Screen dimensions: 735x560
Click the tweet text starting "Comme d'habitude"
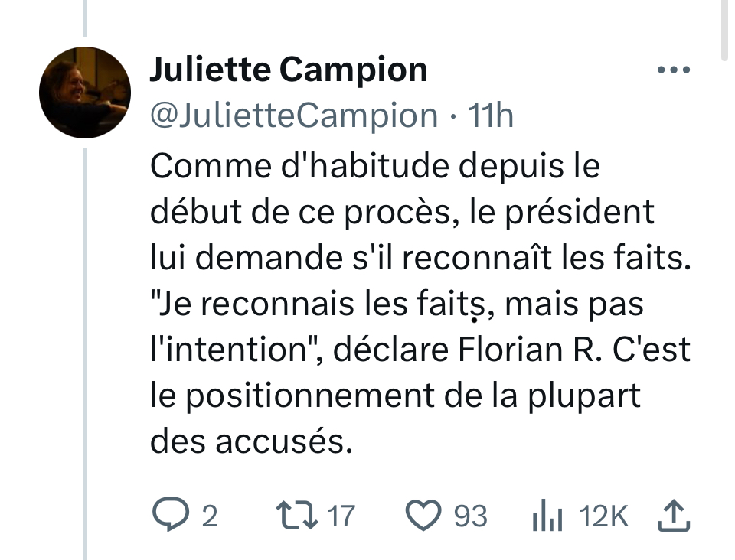click(x=375, y=167)
